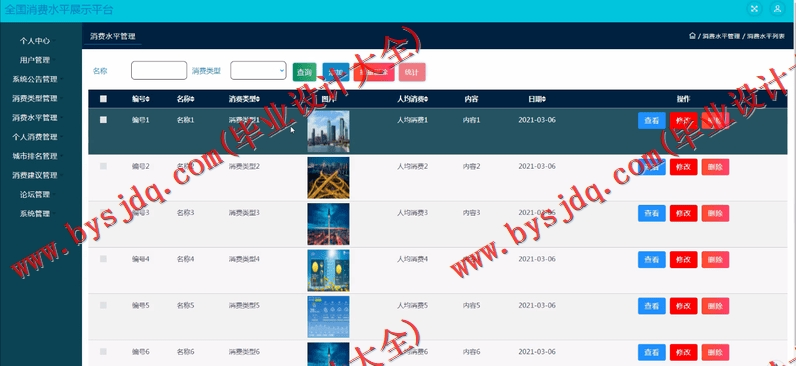Click 删除 for row 编号2
The height and width of the screenshot is (366, 796).
click(x=715, y=167)
